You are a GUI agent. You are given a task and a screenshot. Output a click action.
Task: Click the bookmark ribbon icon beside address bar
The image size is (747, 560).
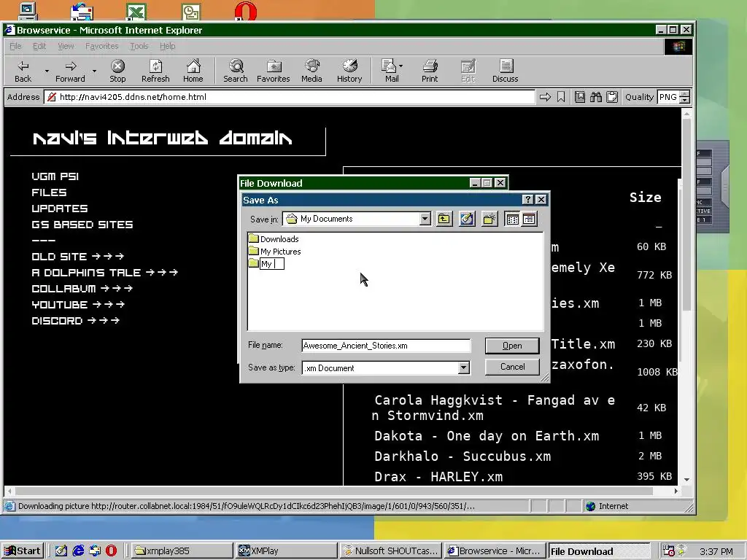pyautogui.click(x=561, y=97)
